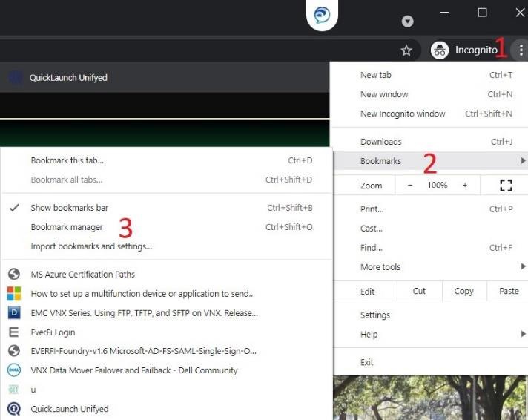This screenshot has height=420, width=528.
Task: Minimize the Chrome window
Action: pos(444,13)
